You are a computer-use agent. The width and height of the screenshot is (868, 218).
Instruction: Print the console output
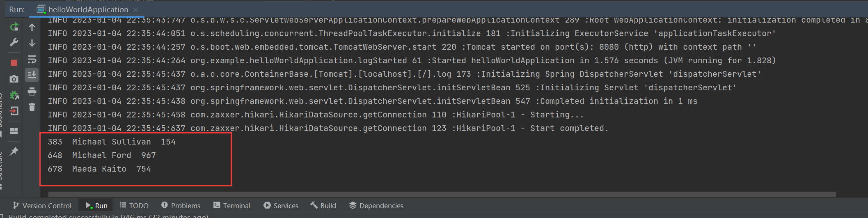coord(32,91)
